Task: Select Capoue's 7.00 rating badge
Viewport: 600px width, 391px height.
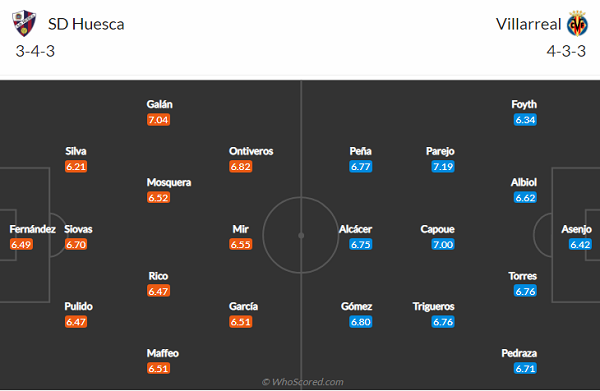Action: pos(443,244)
